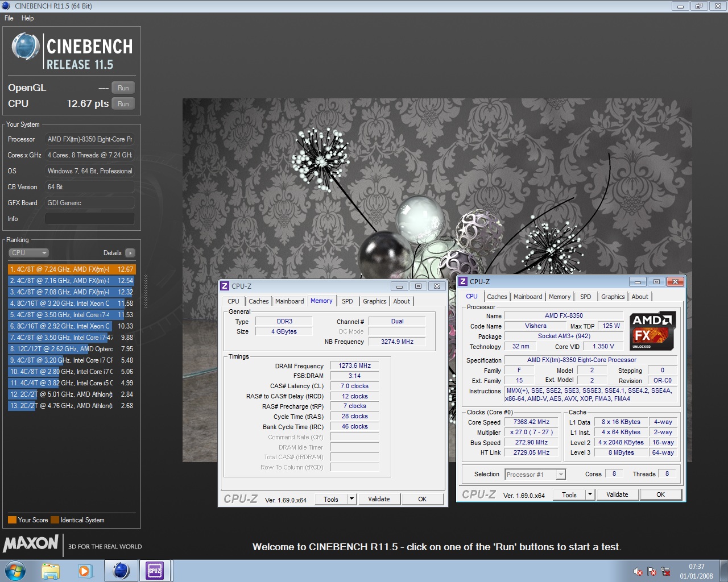Click the Cinebench title bar app icon
Screen dimensions: 728x582
pos(6,6)
